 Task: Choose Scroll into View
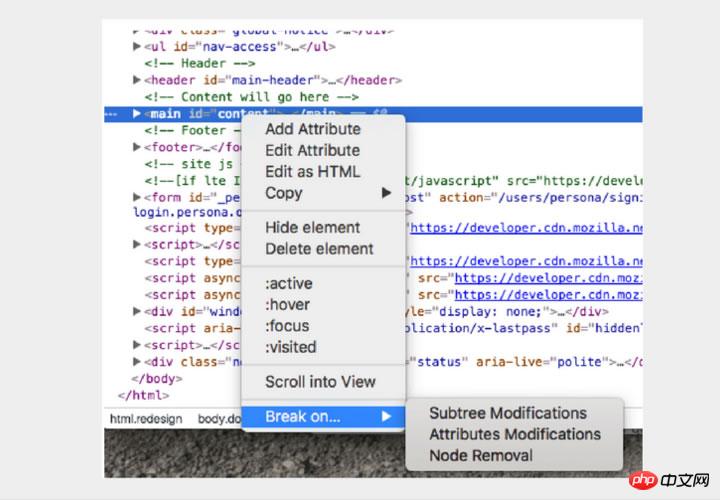(x=323, y=382)
